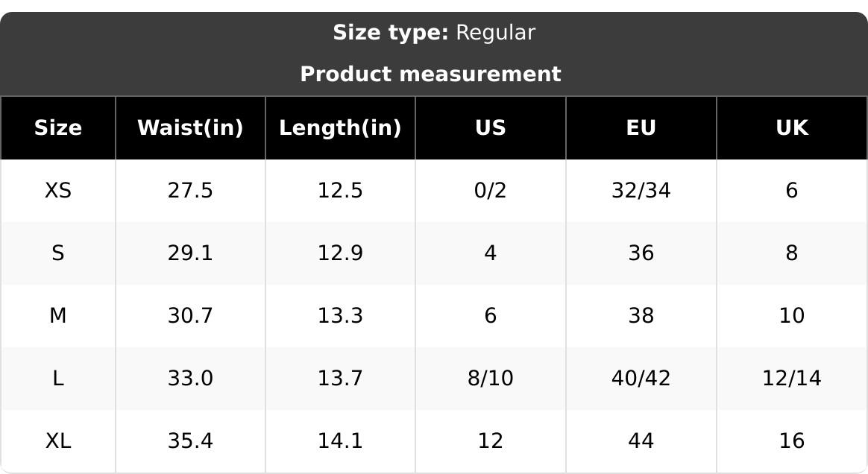This screenshot has width=868, height=474.
Task: Select the 40/42 EU size cell
Action: 641,379
